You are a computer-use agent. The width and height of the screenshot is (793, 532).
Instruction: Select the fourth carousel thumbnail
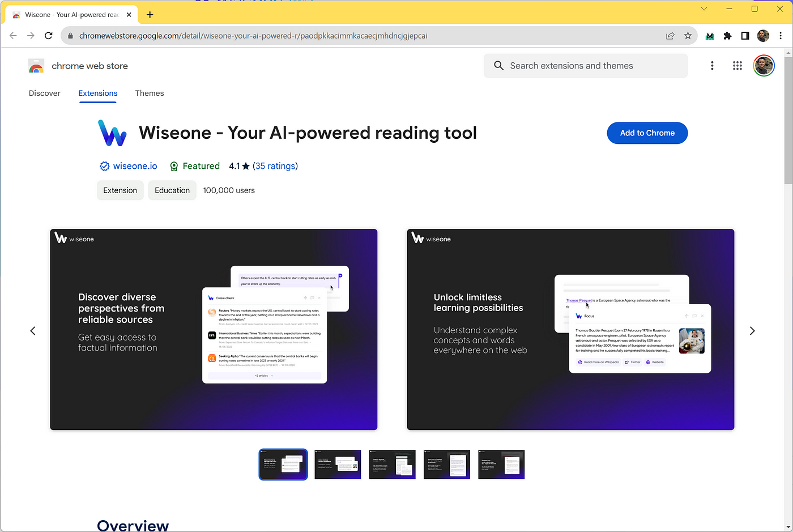(x=447, y=465)
